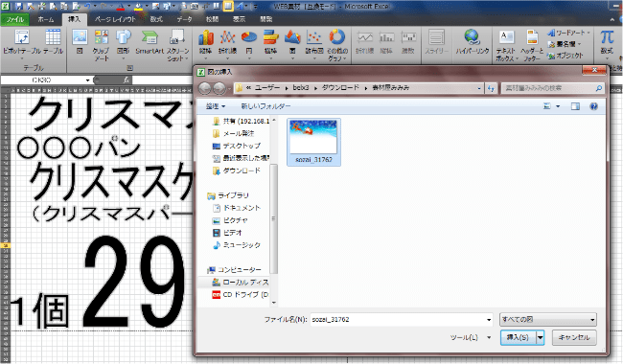Click the Screenshot (スクリーンショット) icon
The width and height of the screenshot is (623, 364).
[177, 36]
